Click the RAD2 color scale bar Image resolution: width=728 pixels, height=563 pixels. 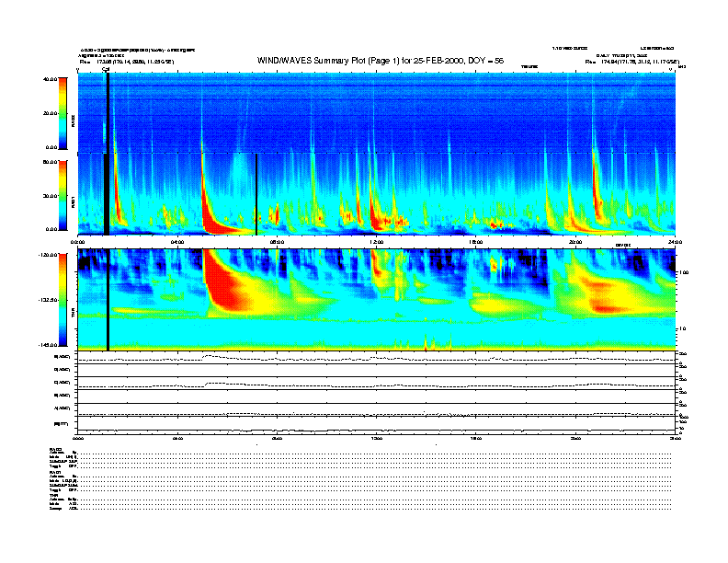[63, 113]
